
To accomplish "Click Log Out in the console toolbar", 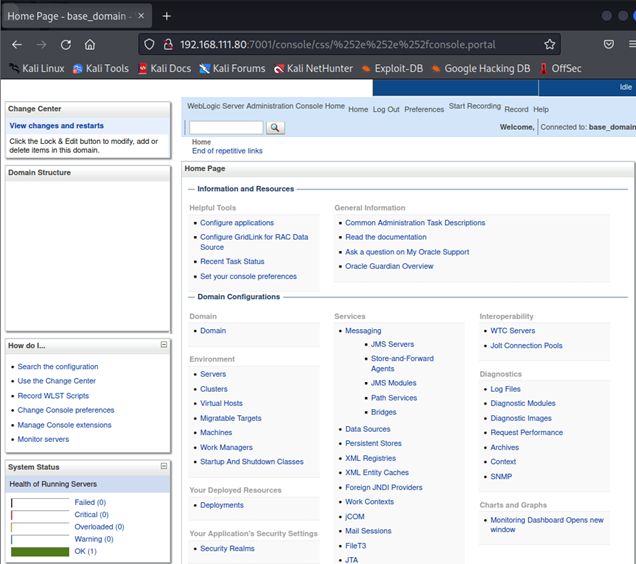I will coord(386,110).
